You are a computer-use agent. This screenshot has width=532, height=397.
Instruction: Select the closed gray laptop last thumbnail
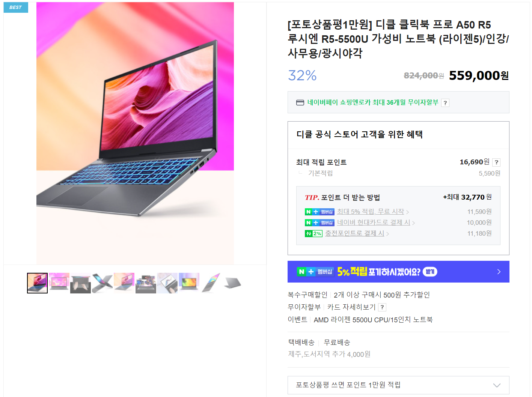pos(232,283)
